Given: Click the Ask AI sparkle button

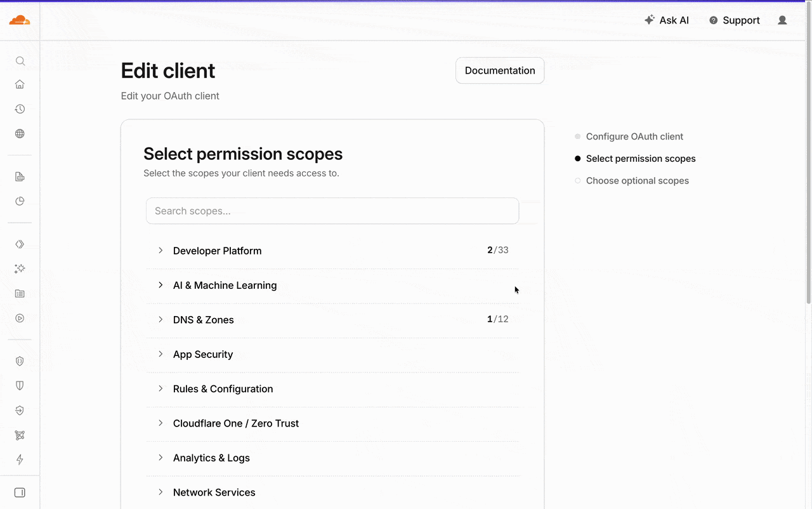Looking at the screenshot, I should click(x=667, y=20).
